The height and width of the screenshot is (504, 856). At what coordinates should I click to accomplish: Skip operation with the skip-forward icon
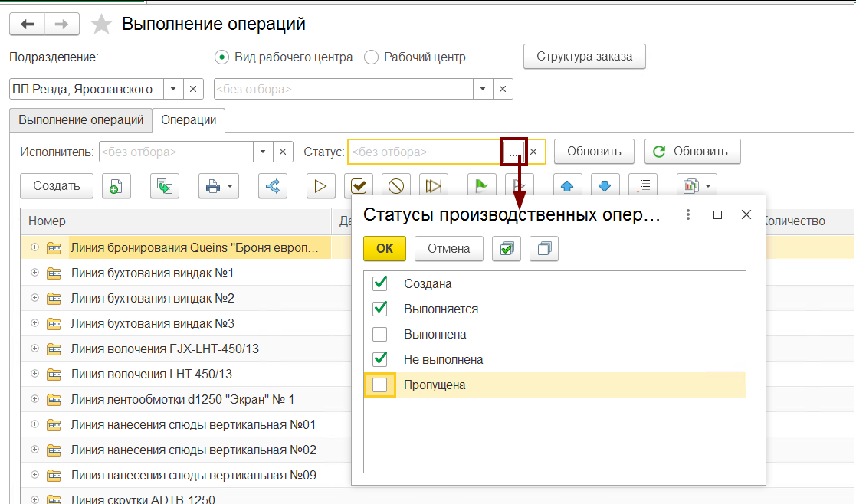coord(434,186)
